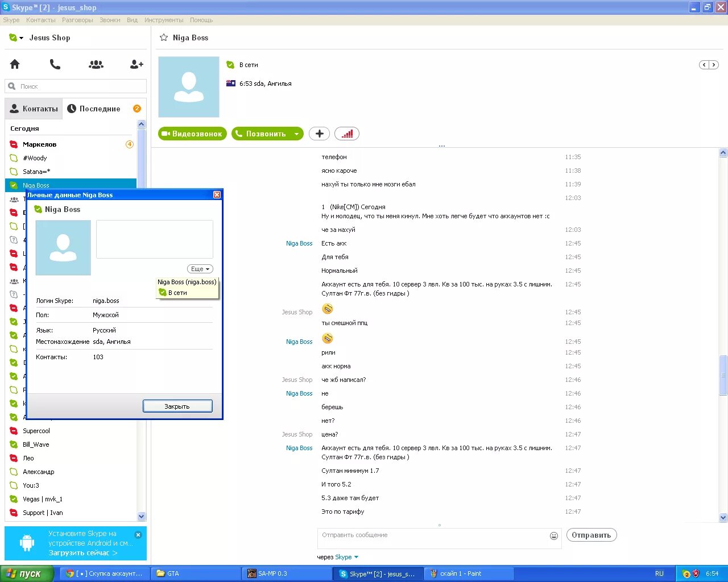Focus the Поиск contact search field

[x=76, y=86]
